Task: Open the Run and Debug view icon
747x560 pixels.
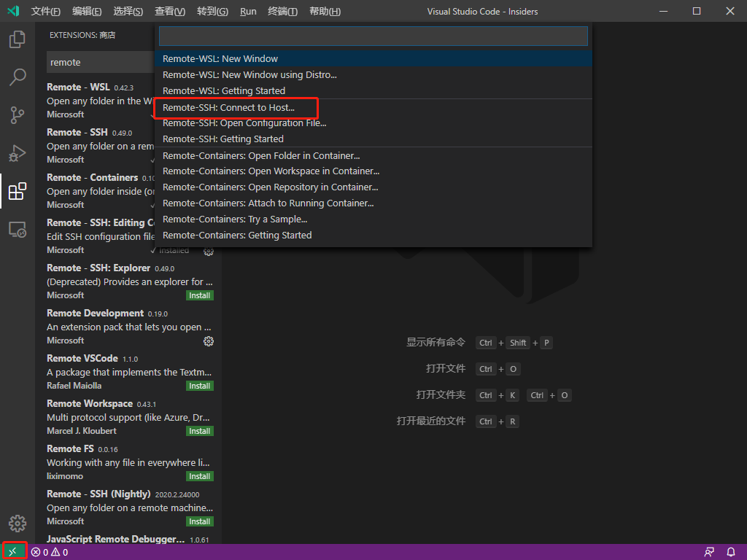Action: 18,153
